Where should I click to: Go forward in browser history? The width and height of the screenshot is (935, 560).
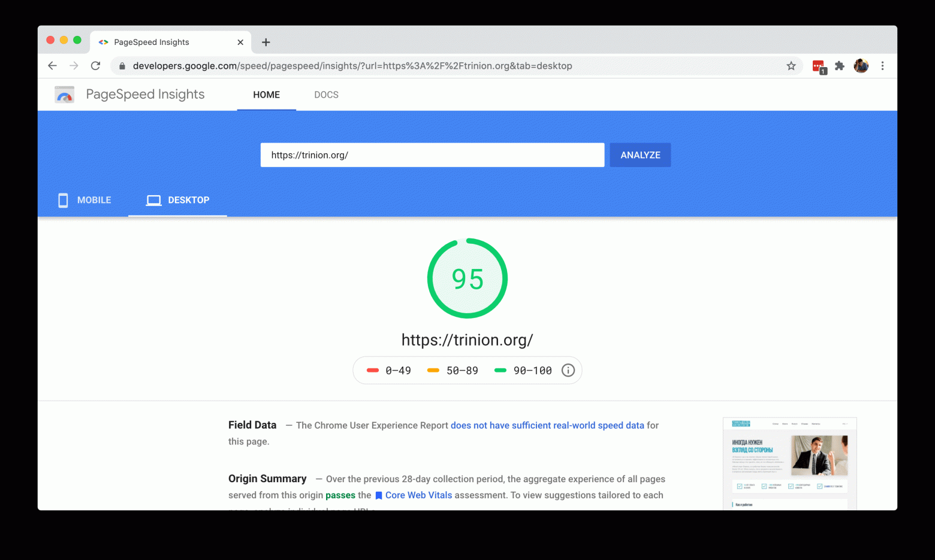click(74, 66)
